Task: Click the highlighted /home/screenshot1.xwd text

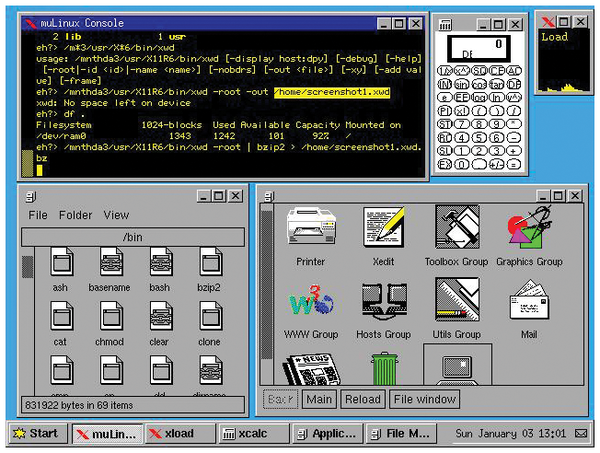Action: [332, 92]
